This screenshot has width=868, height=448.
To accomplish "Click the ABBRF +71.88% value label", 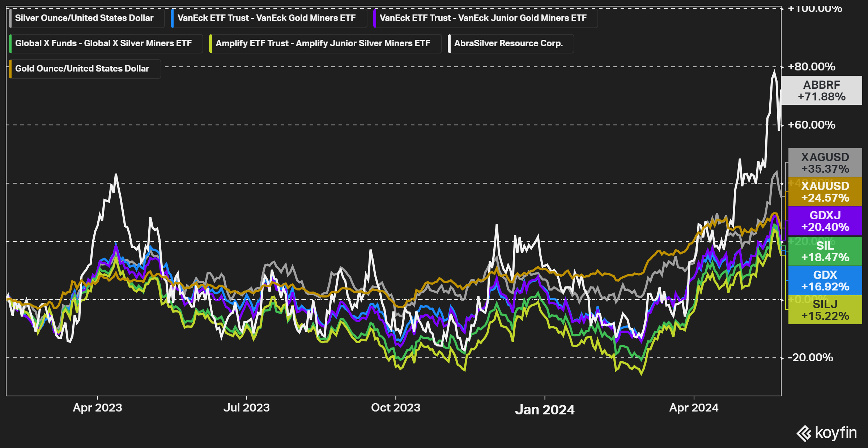I will [x=821, y=91].
